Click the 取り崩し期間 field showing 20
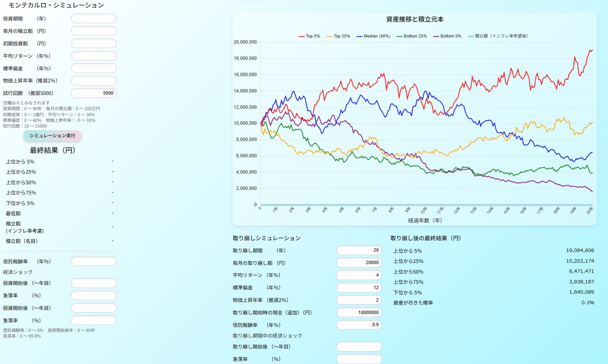Screen dimensions: 608x364 (x=359, y=250)
